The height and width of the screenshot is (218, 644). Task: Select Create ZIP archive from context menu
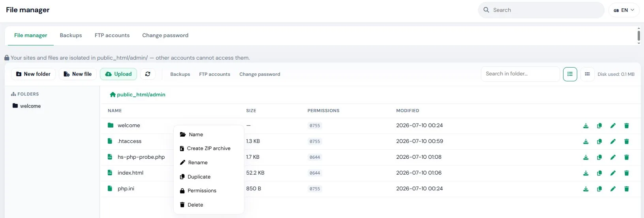208,148
